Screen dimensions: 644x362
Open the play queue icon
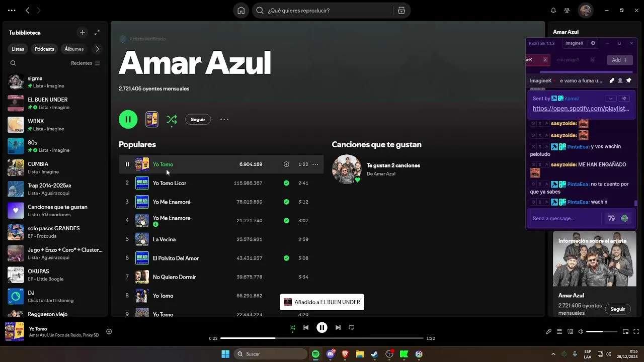pos(559,331)
